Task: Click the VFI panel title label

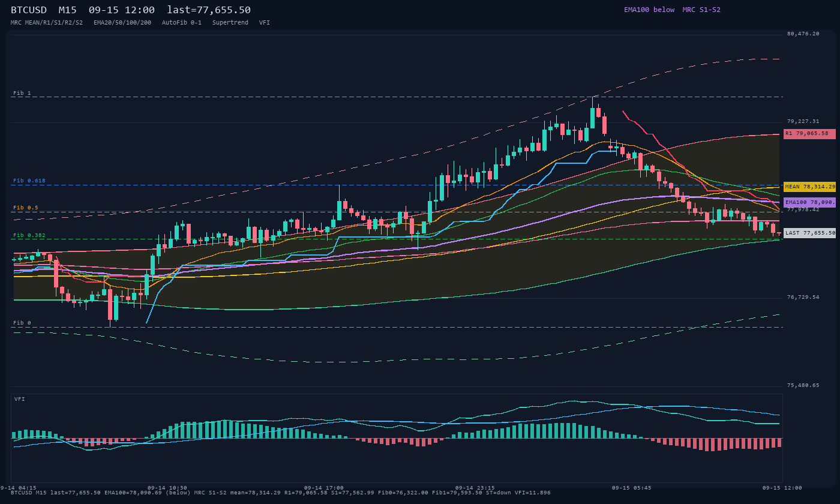Action: point(20,399)
